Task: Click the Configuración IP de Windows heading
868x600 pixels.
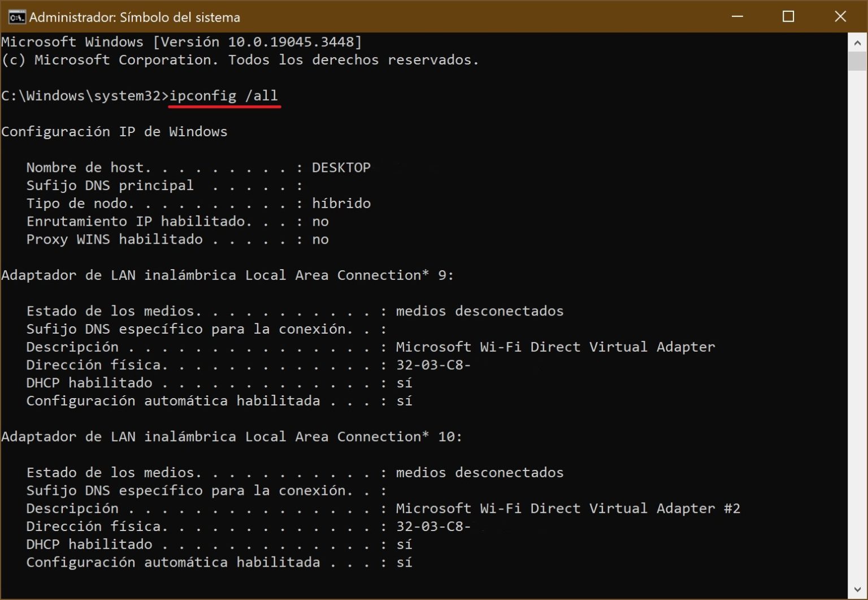Action: click(x=114, y=131)
